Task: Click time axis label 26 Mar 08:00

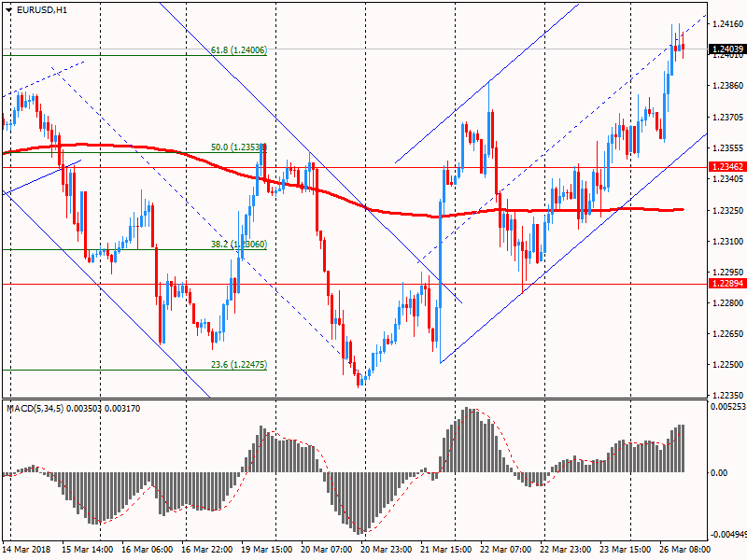Action: [685, 549]
